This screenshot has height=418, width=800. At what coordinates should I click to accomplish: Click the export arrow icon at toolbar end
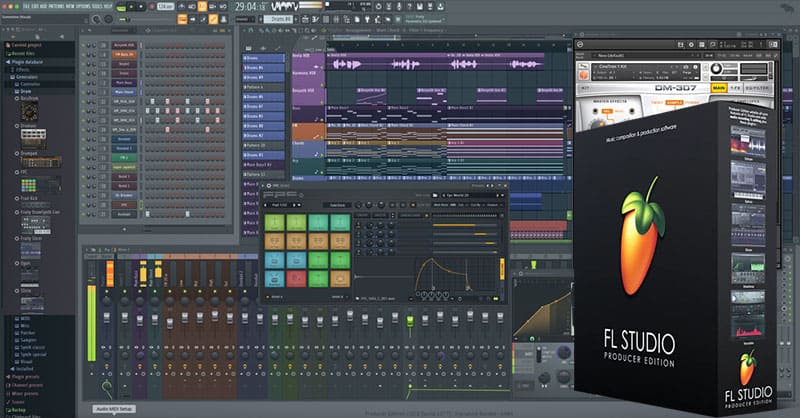pyautogui.click(x=440, y=7)
